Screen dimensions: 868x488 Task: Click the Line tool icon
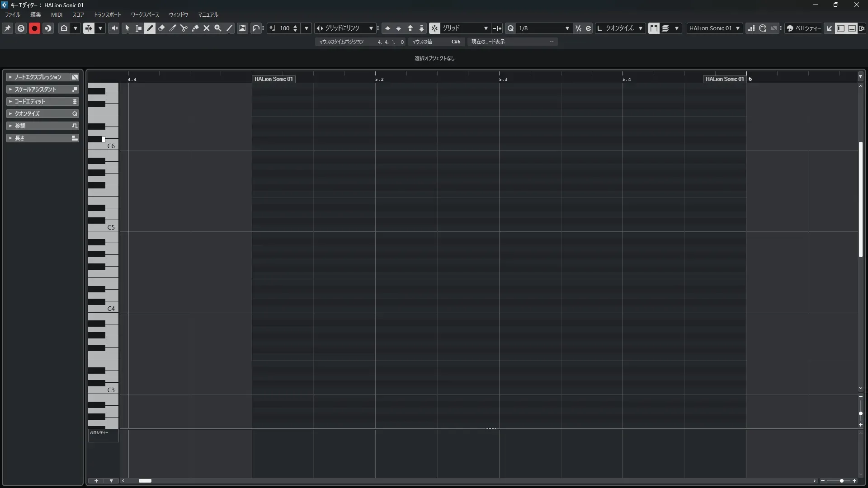(x=229, y=28)
